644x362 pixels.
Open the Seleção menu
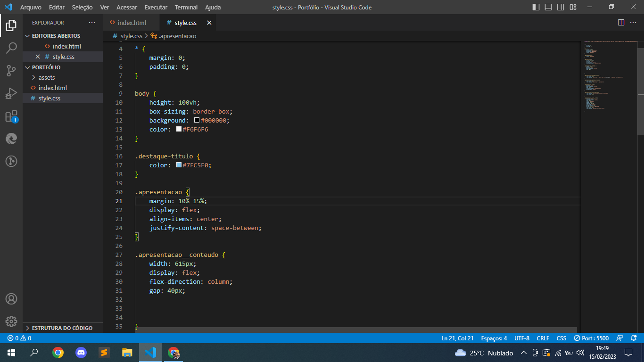click(83, 7)
